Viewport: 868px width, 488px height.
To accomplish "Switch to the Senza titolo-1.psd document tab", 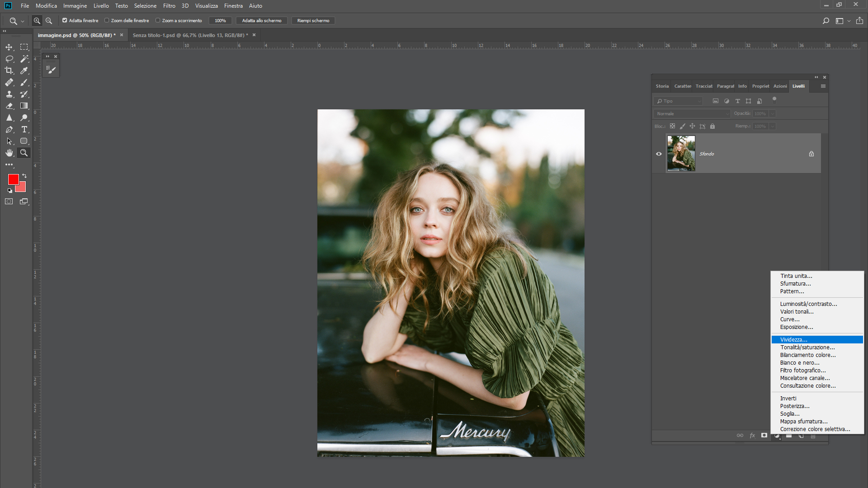I will [x=190, y=35].
